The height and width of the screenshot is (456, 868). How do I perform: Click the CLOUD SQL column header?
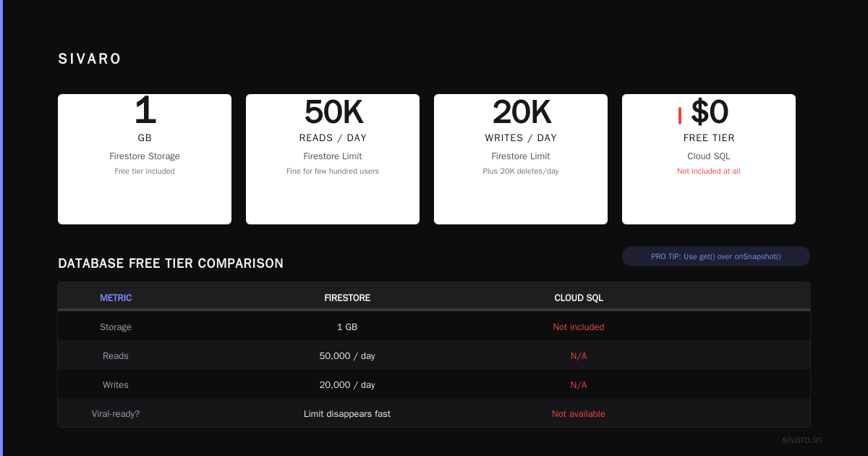tap(579, 297)
